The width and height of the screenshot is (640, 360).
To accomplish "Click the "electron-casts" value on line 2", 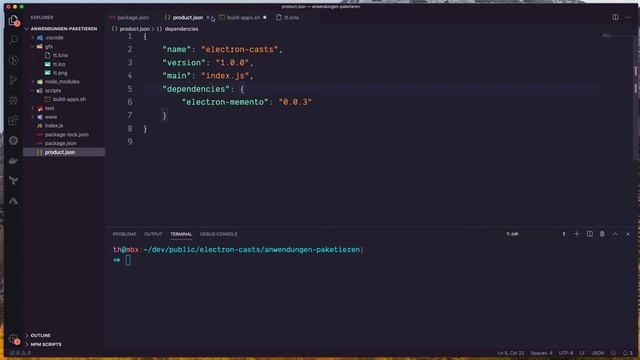I will (x=239, y=49).
